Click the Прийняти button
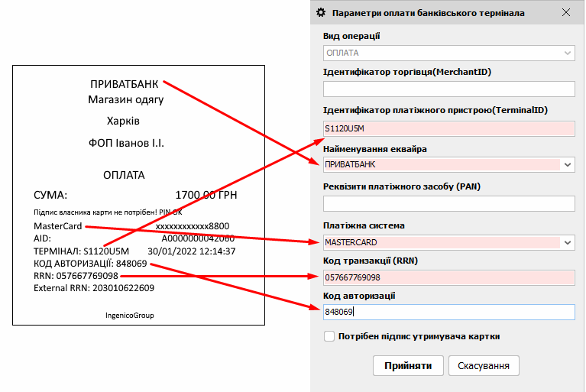The height and width of the screenshot is (392, 586). 408,365
